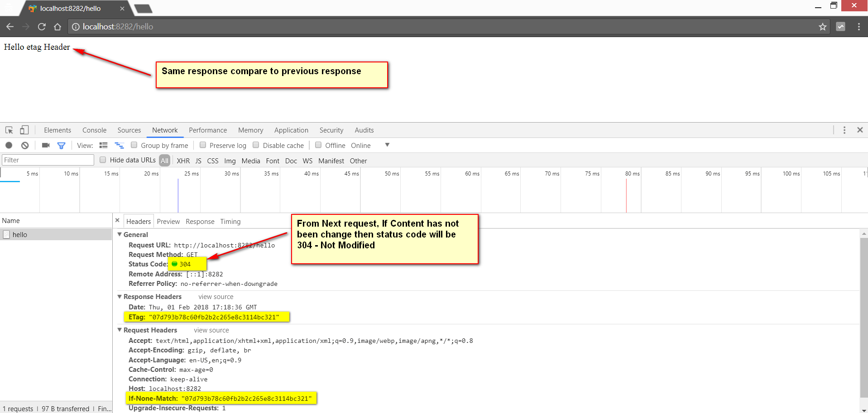Select the hello request row
The height and width of the screenshot is (413, 868).
(x=56, y=234)
